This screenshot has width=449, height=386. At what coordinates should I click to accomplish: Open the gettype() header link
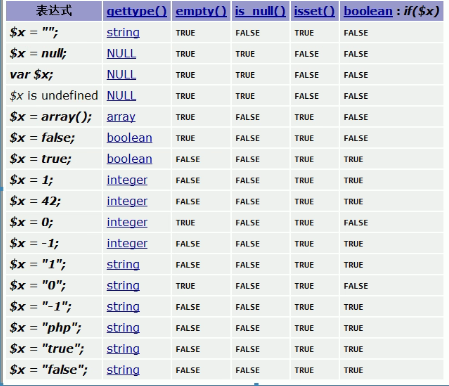point(137,11)
